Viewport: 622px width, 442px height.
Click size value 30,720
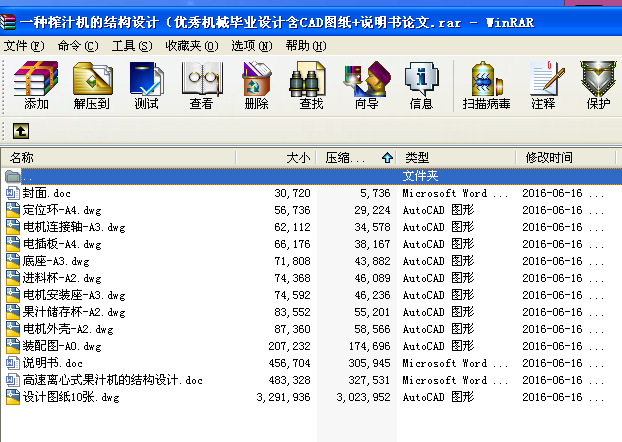click(x=292, y=193)
